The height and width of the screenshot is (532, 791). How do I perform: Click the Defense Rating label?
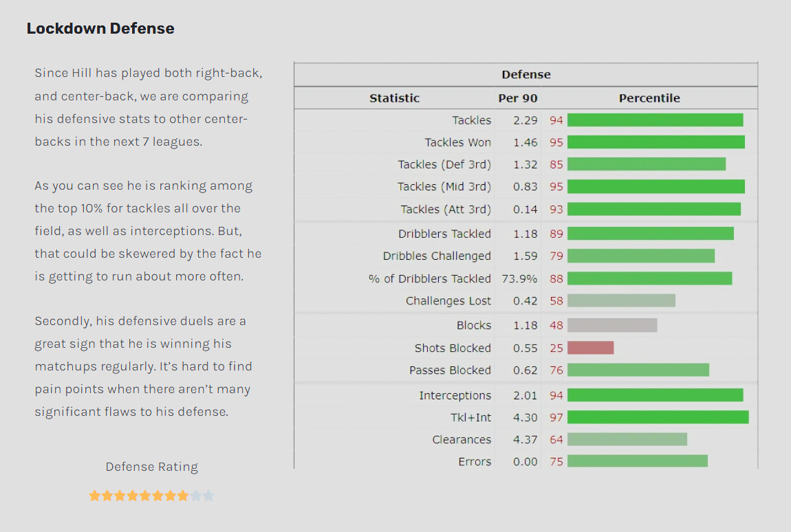[x=151, y=467]
